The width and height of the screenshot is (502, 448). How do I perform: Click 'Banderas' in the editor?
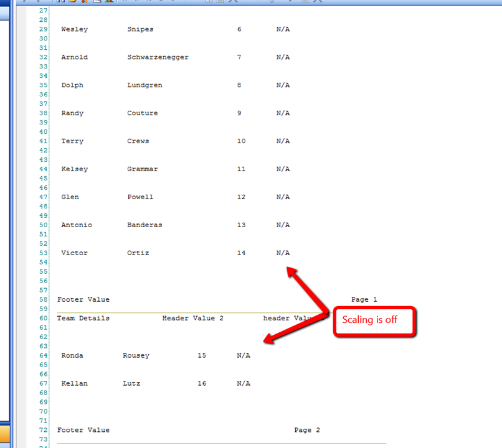(144, 225)
